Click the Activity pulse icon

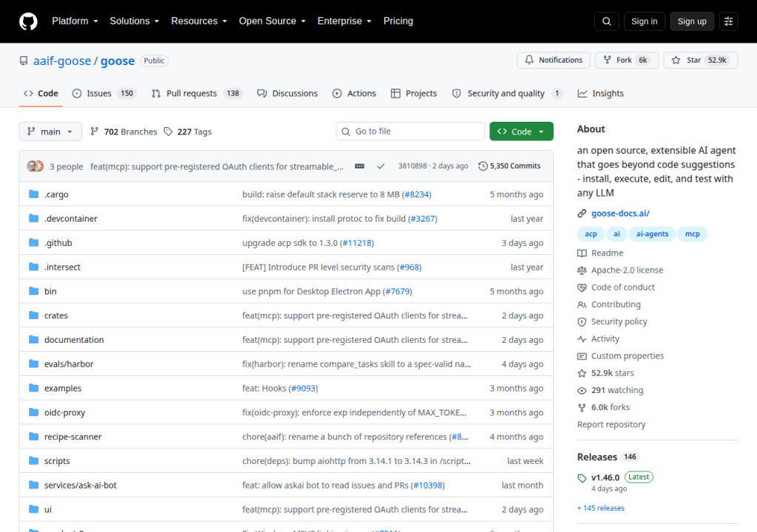click(x=582, y=339)
